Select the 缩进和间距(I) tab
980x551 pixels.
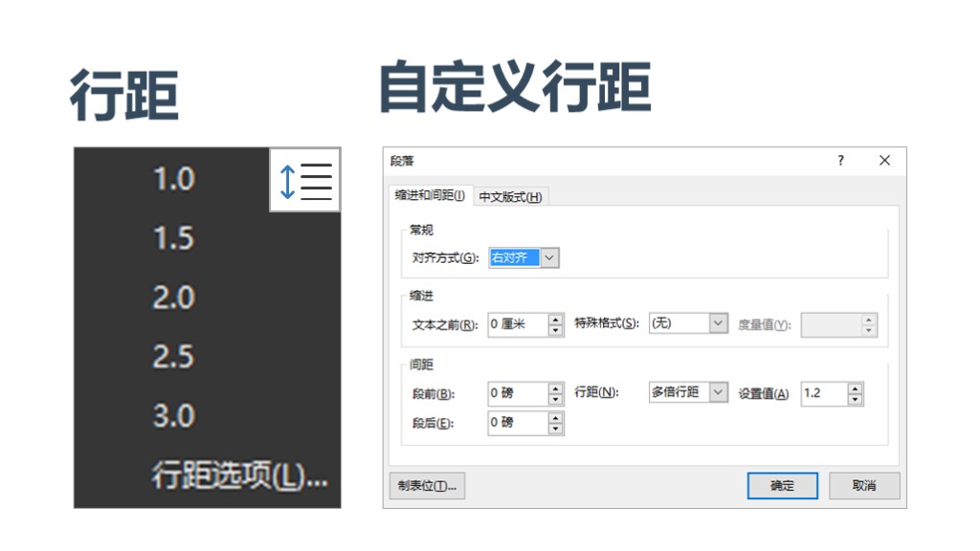(x=431, y=196)
